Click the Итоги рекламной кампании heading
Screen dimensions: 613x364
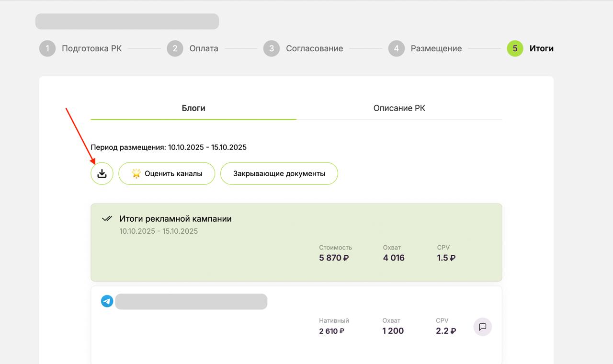[175, 219]
